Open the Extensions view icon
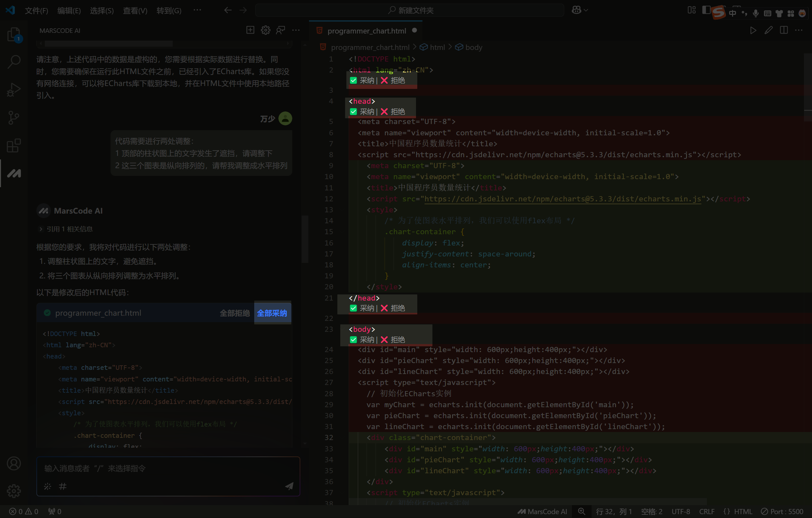 pyautogui.click(x=14, y=146)
